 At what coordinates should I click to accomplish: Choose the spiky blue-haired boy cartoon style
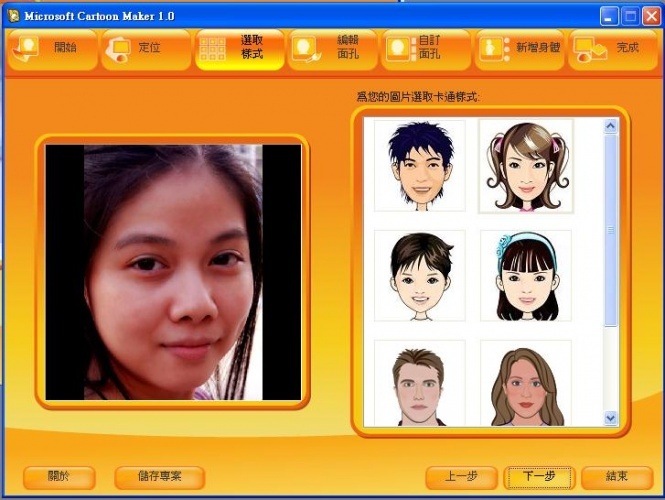[420, 165]
